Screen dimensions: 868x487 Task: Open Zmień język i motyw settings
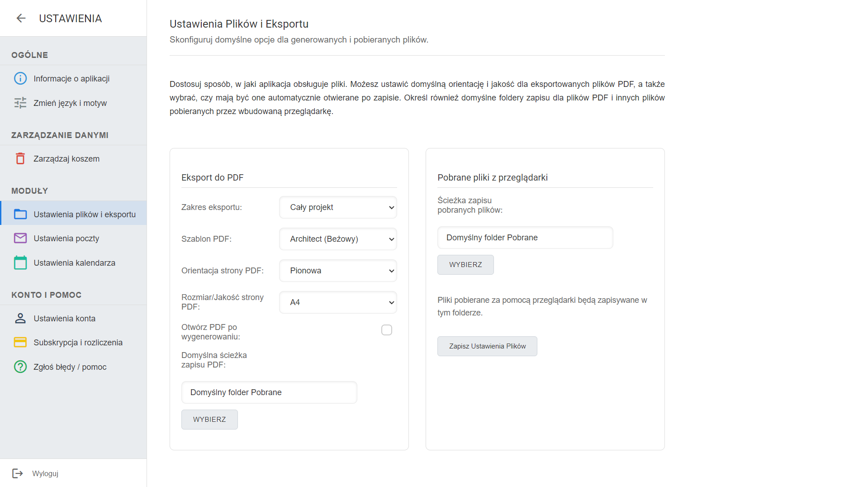[x=70, y=103]
